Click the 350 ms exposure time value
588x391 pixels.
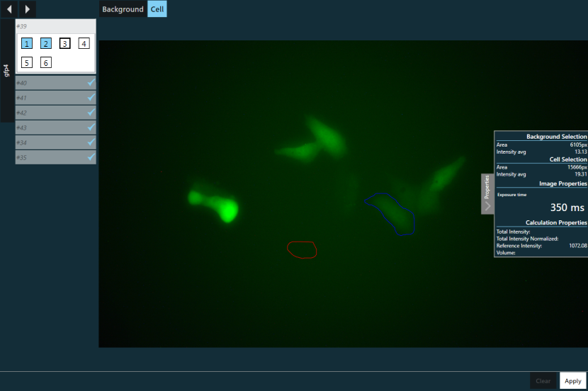coord(567,208)
